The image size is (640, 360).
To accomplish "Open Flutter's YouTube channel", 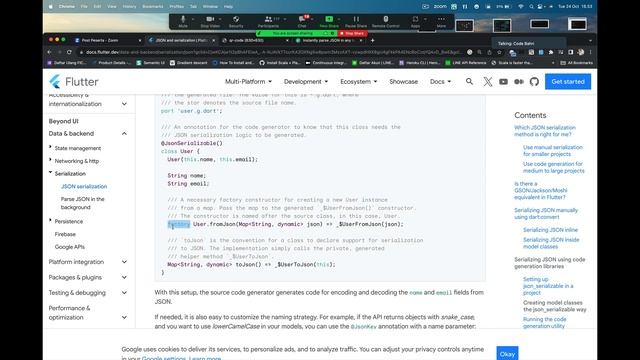I will (503, 82).
